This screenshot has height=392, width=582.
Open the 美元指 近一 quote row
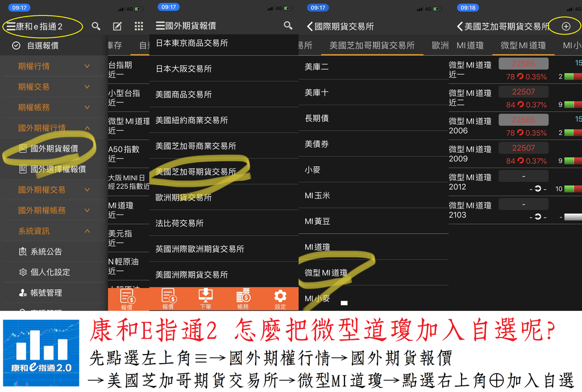pos(129,238)
